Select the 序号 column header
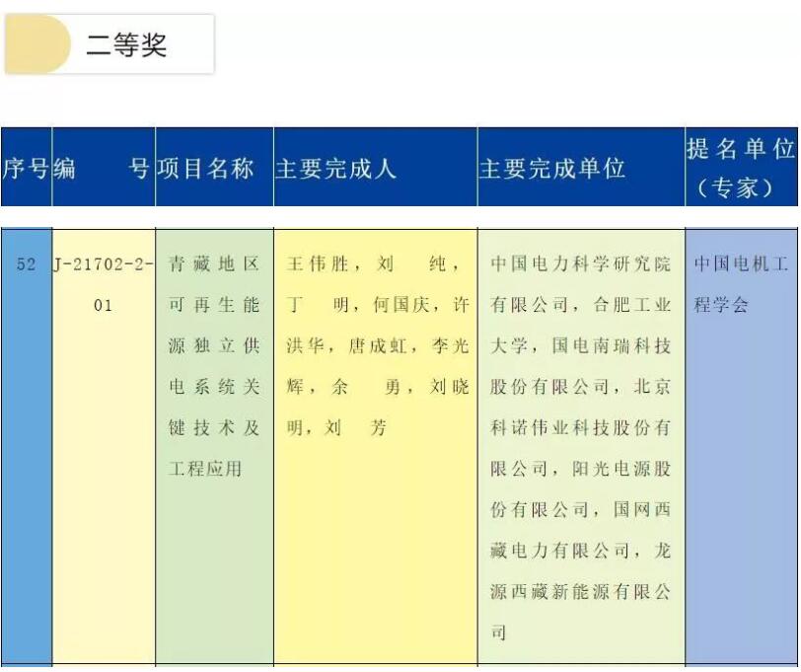 26,168
